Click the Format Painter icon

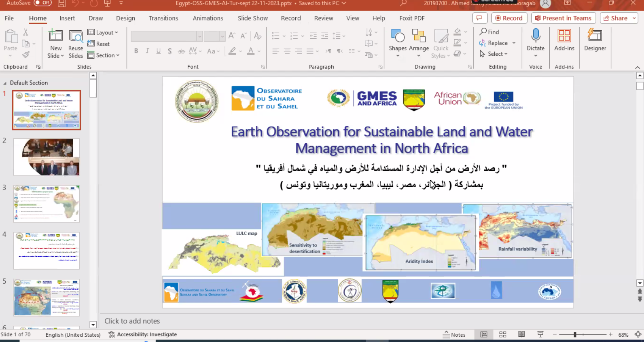coord(26,55)
